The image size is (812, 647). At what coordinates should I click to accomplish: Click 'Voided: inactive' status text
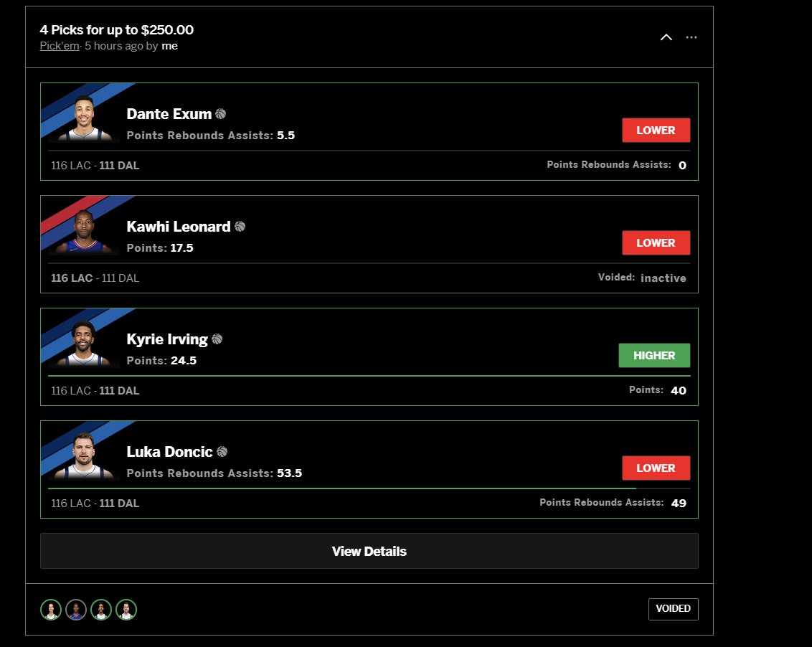pyautogui.click(x=642, y=278)
